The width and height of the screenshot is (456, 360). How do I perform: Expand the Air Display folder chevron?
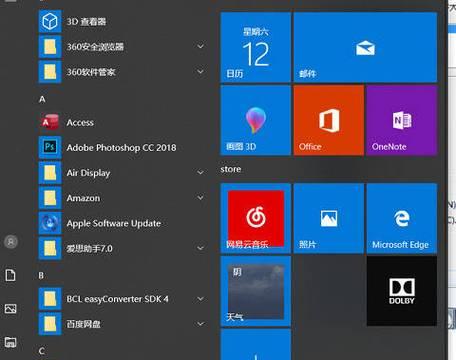click(x=201, y=172)
